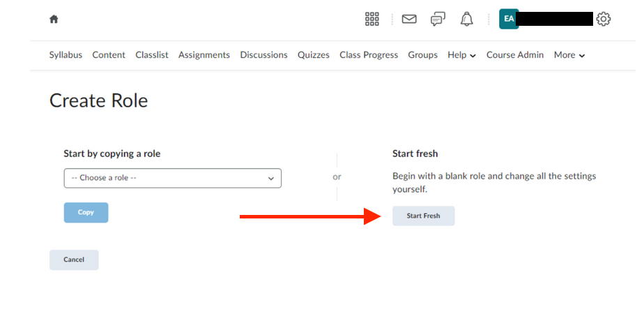The width and height of the screenshot is (644, 335).
Task: Click the EA user avatar
Action: (509, 19)
